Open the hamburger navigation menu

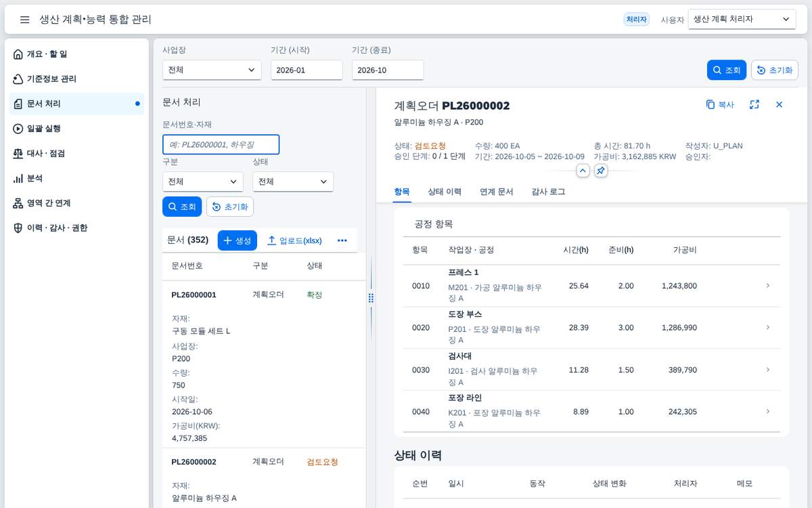tap(24, 20)
